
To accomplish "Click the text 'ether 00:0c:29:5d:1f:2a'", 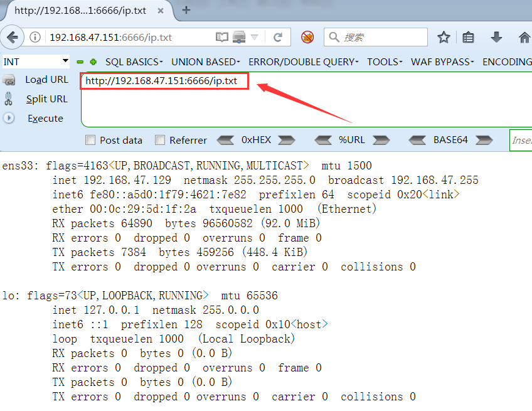I will [124, 209].
